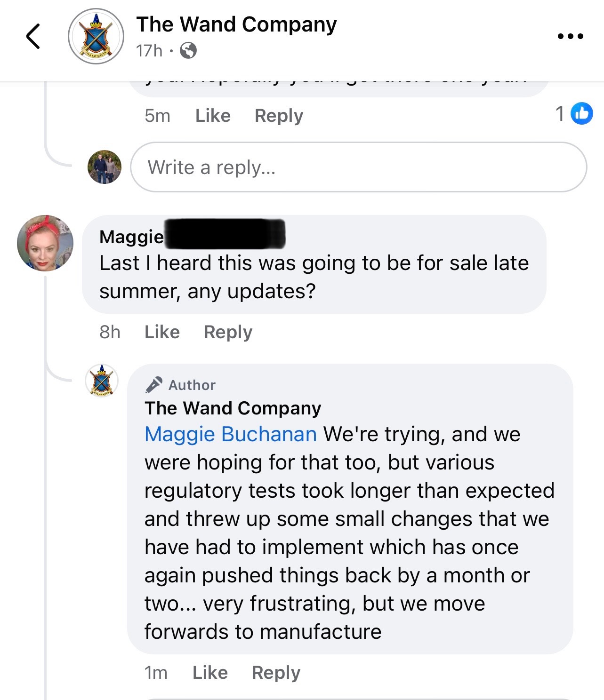
Task: Tap your own avatar next to reply box
Action: [105, 167]
